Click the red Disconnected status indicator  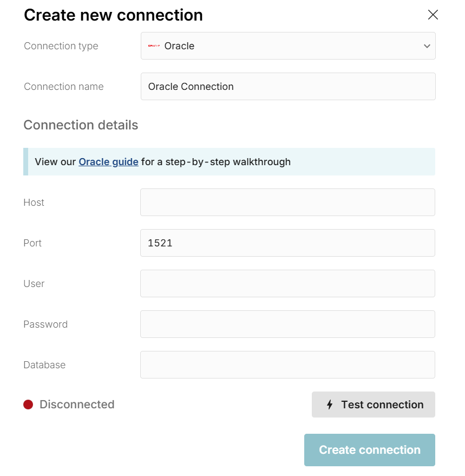(28, 405)
